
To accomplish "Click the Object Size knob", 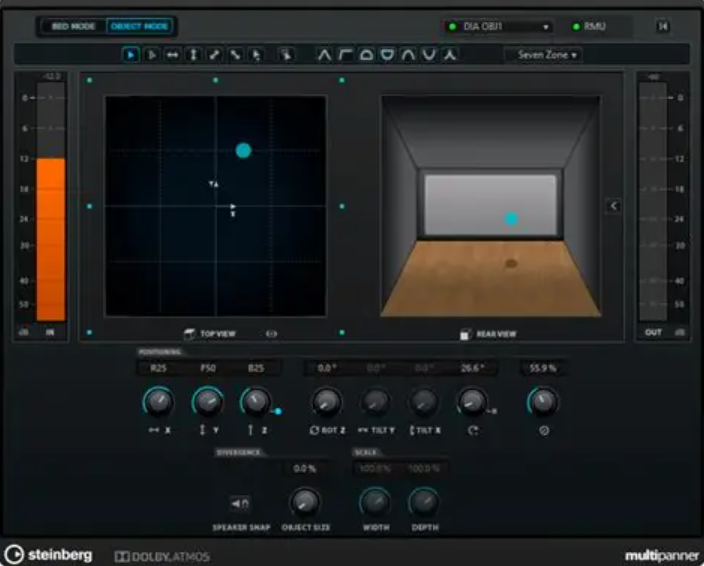I will click(x=304, y=501).
